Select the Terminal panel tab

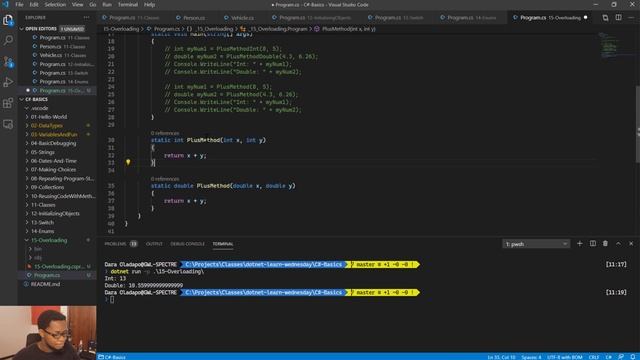223,244
